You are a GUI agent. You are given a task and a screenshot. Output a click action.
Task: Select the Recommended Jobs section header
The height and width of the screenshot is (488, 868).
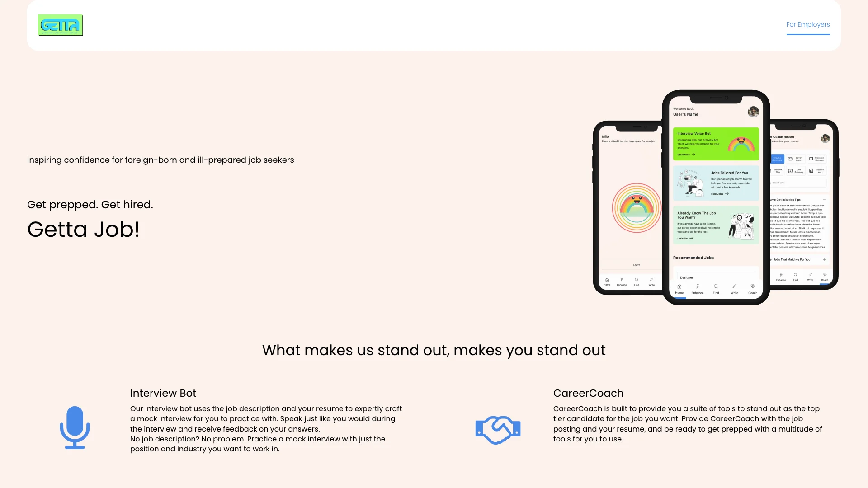pyautogui.click(x=693, y=258)
